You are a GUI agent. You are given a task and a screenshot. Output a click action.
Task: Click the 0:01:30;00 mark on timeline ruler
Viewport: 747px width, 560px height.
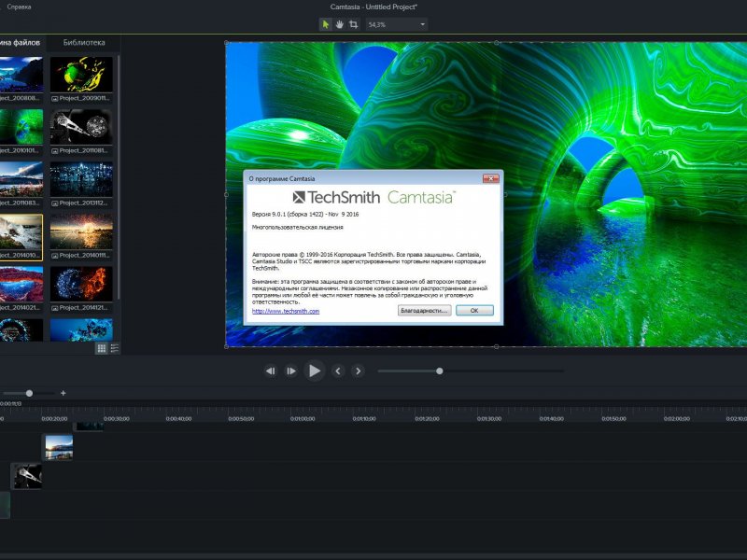[x=489, y=419]
